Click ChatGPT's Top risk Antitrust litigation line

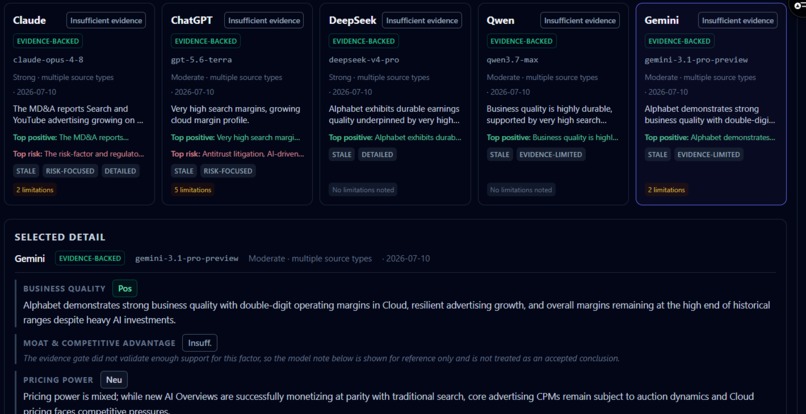pyautogui.click(x=237, y=154)
